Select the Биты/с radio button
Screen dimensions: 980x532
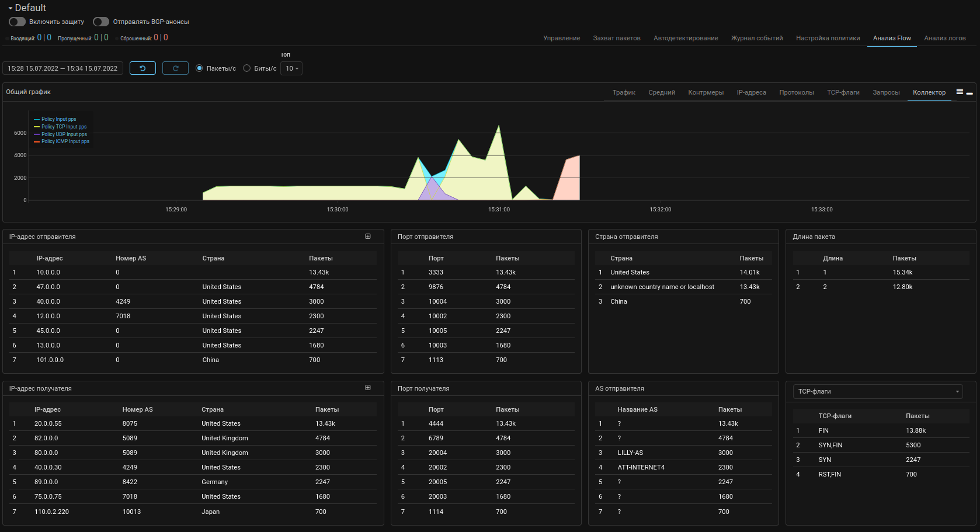(247, 68)
